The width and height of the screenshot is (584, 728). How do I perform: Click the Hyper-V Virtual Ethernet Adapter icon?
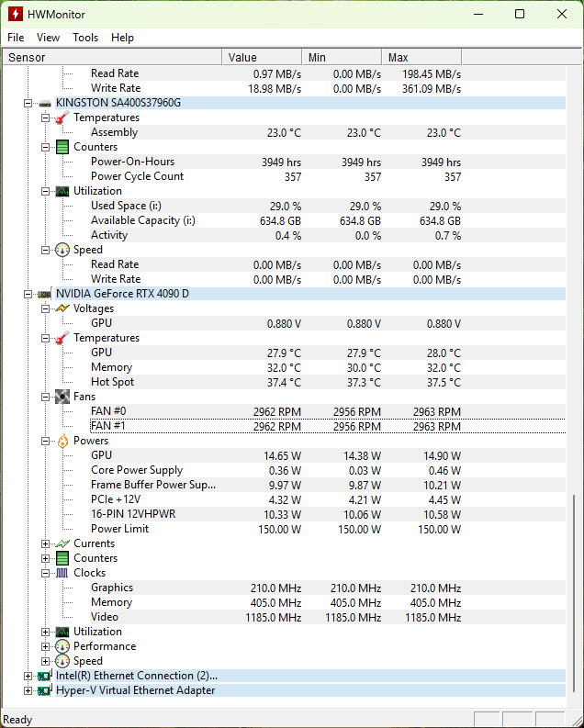pos(45,690)
